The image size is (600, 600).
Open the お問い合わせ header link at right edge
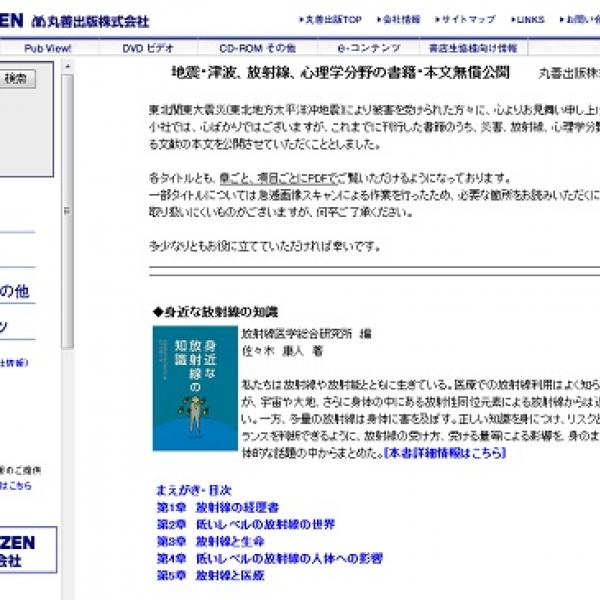[579, 20]
